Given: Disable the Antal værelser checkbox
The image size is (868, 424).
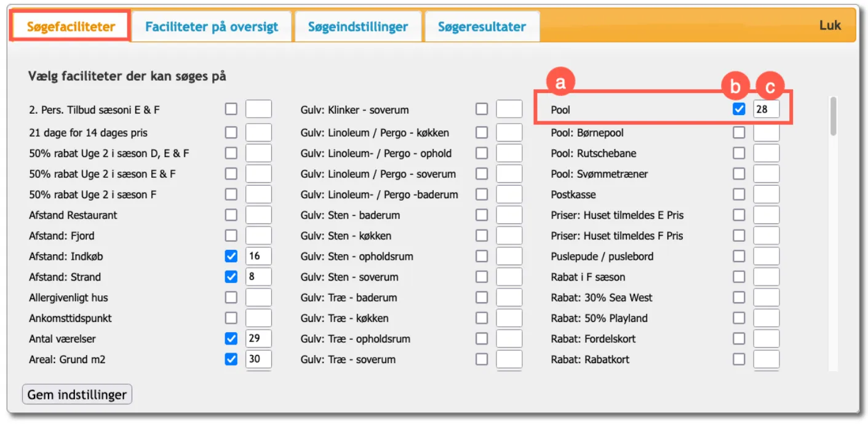Looking at the screenshot, I should 231,338.
